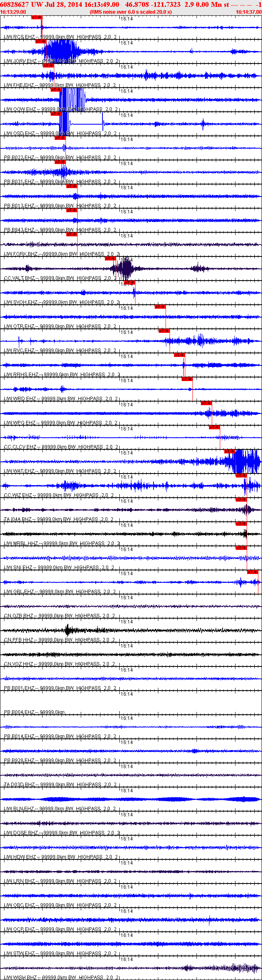Select the red pick flag on the UW SVOH trace

[x=130, y=283]
